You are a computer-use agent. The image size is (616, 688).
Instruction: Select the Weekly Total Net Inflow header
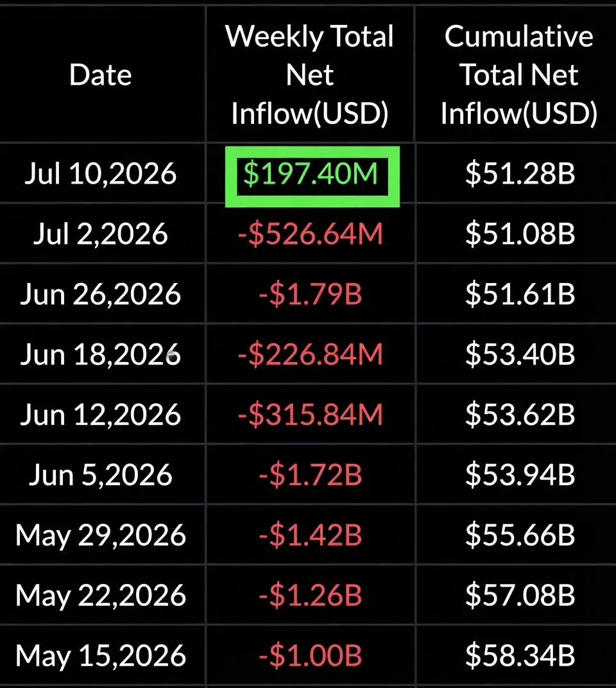[310, 74]
